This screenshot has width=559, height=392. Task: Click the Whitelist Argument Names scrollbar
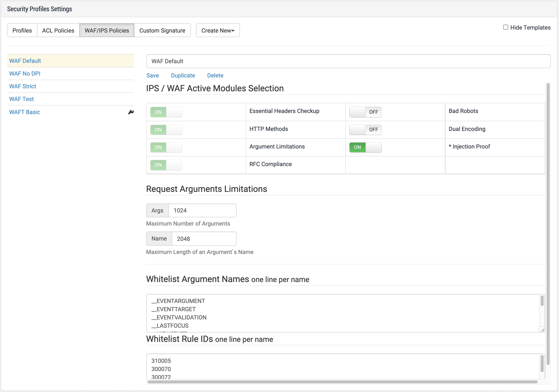pos(542,301)
